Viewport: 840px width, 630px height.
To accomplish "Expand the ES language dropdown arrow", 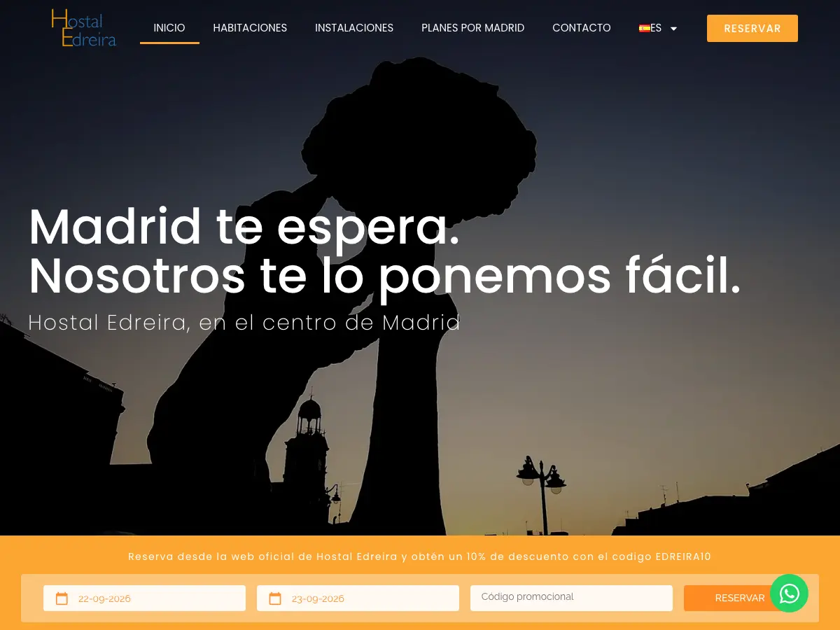I will coord(673,29).
